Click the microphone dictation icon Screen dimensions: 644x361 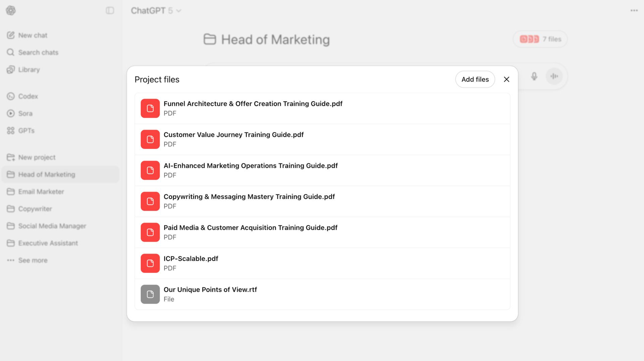pos(534,76)
